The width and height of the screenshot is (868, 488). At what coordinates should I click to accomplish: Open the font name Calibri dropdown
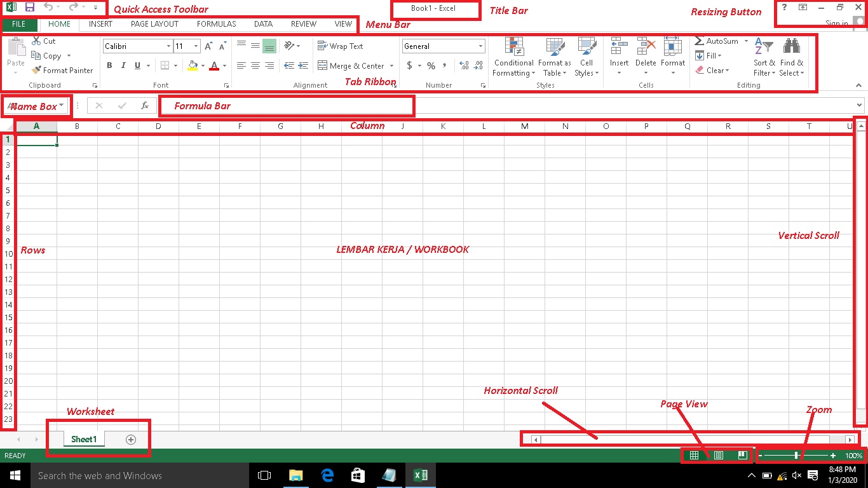tap(168, 46)
